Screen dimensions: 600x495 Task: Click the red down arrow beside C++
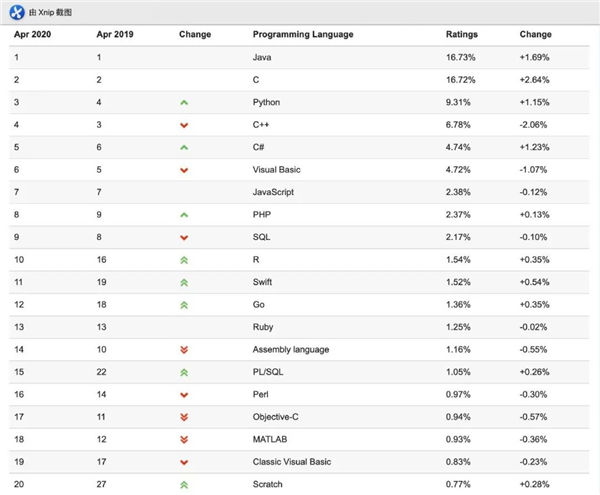pyautogui.click(x=184, y=125)
